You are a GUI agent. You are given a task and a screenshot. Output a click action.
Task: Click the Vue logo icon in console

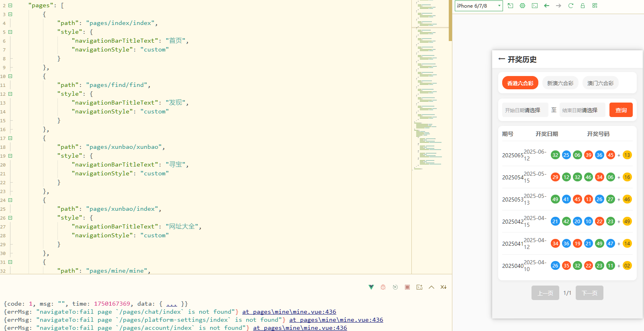point(371,287)
